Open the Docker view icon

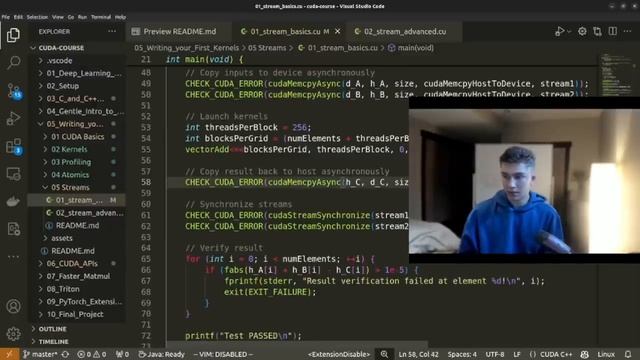tap(13, 202)
